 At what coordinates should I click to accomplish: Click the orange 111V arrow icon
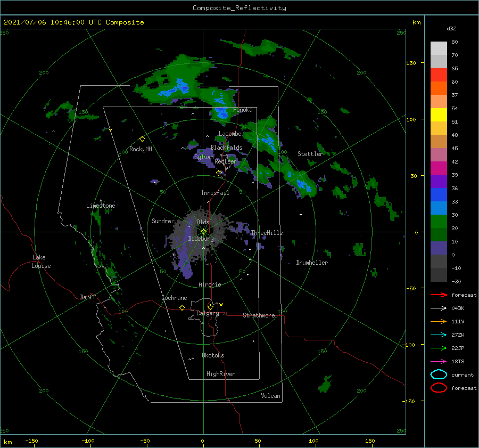439,321
